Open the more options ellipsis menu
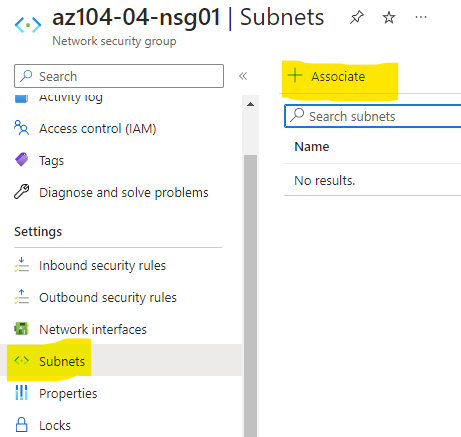This screenshot has width=461, height=437. coord(421,17)
